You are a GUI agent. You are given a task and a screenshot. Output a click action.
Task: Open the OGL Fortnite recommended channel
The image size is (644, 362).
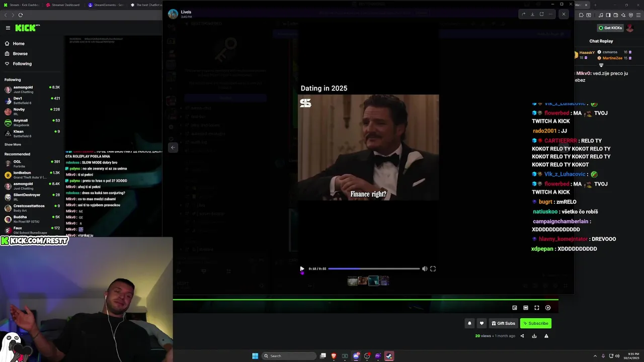(x=32, y=164)
